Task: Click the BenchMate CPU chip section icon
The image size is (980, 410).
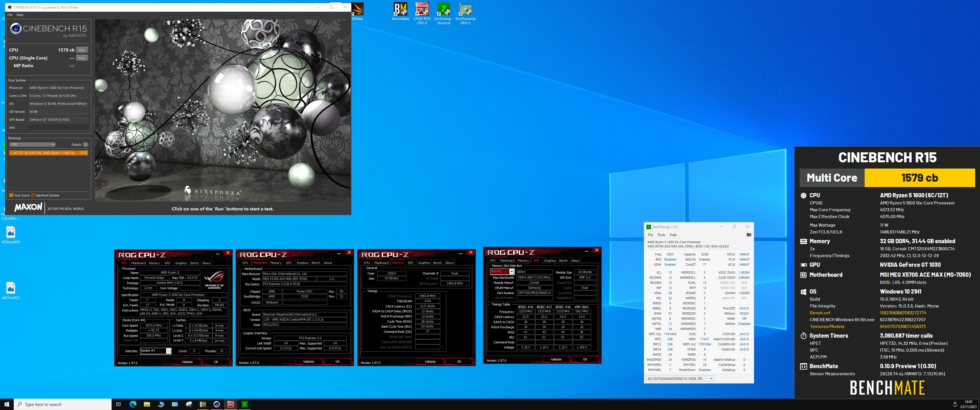Action: tap(803, 196)
